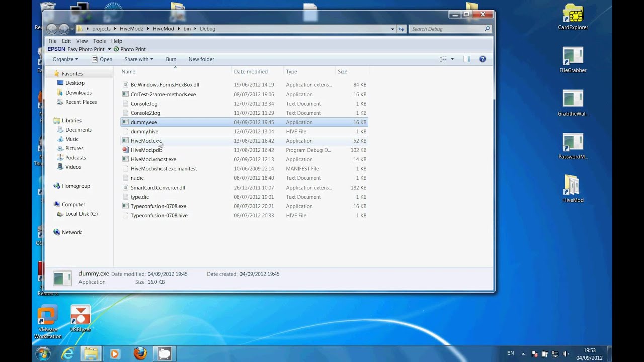Select Desktop under Favorites

click(75, 83)
